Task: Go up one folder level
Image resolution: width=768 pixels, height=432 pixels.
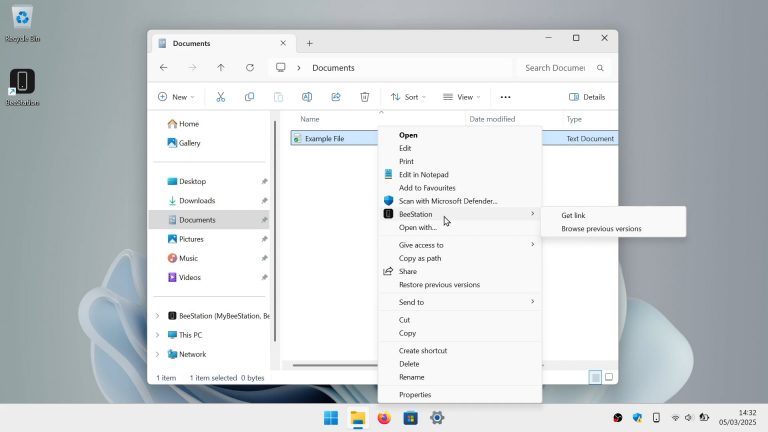Action: (221, 68)
